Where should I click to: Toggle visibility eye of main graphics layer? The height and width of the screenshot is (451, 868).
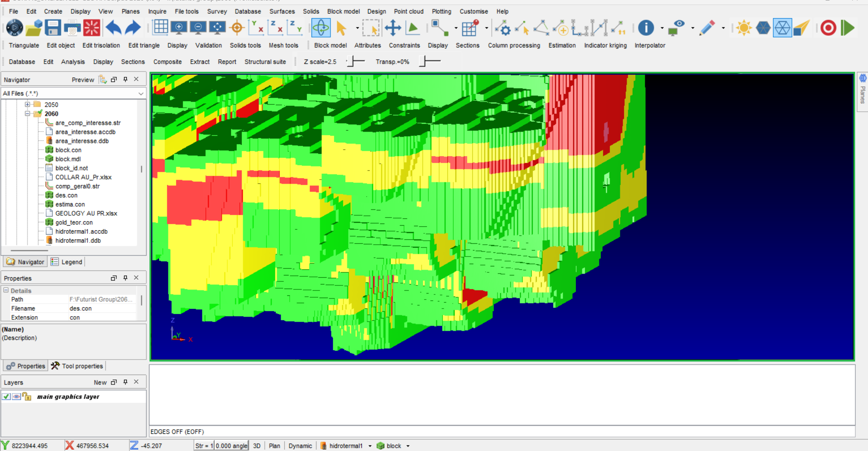(17, 397)
